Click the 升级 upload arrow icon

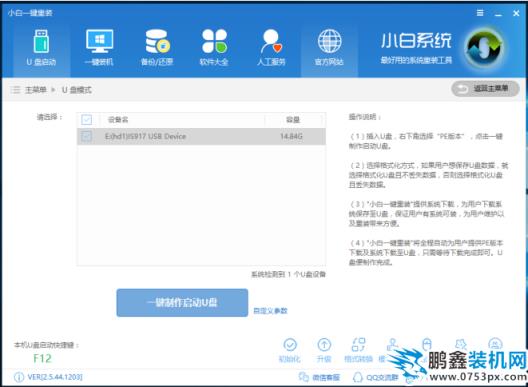(324, 345)
